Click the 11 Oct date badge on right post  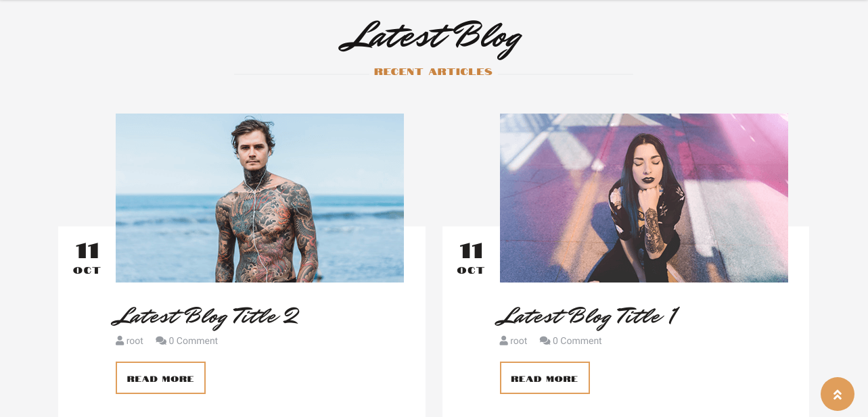click(x=472, y=258)
